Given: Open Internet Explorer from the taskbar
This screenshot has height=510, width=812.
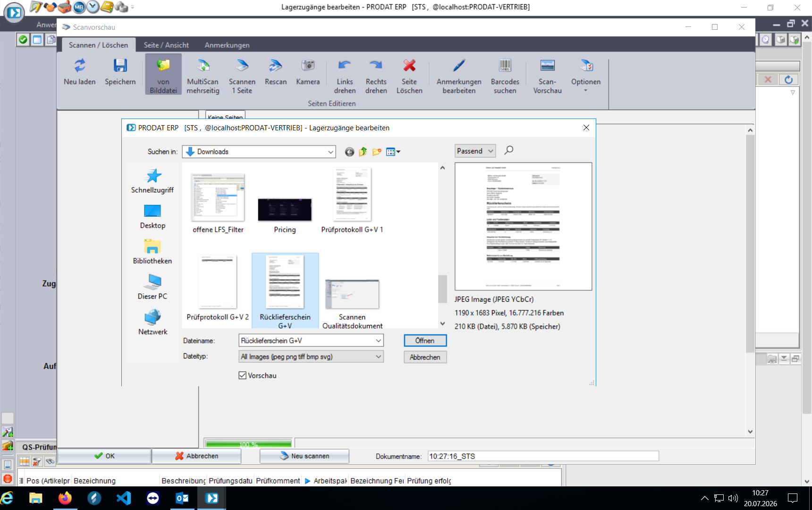Looking at the screenshot, I should coord(7,498).
